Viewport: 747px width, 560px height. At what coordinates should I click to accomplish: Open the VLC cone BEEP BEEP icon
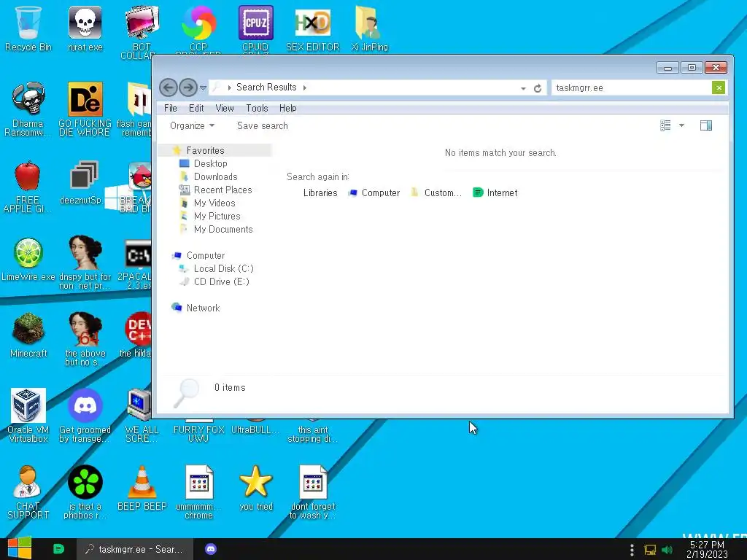click(142, 488)
